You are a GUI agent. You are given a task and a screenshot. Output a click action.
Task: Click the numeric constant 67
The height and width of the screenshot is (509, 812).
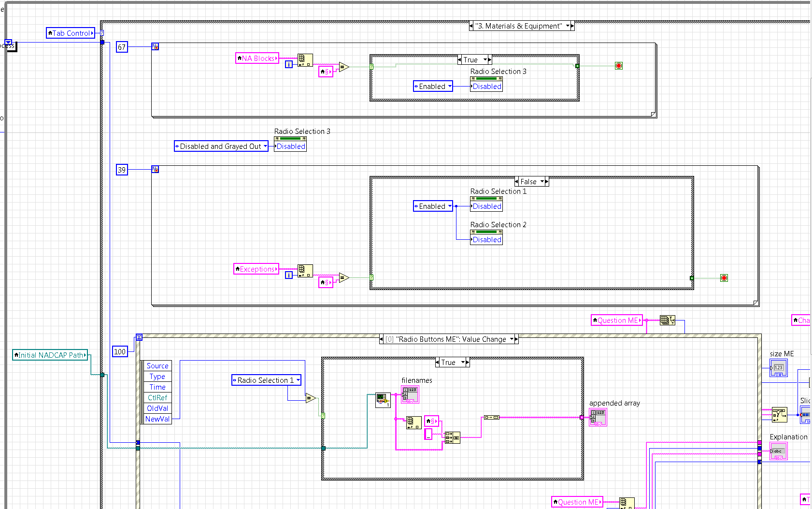[122, 47]
